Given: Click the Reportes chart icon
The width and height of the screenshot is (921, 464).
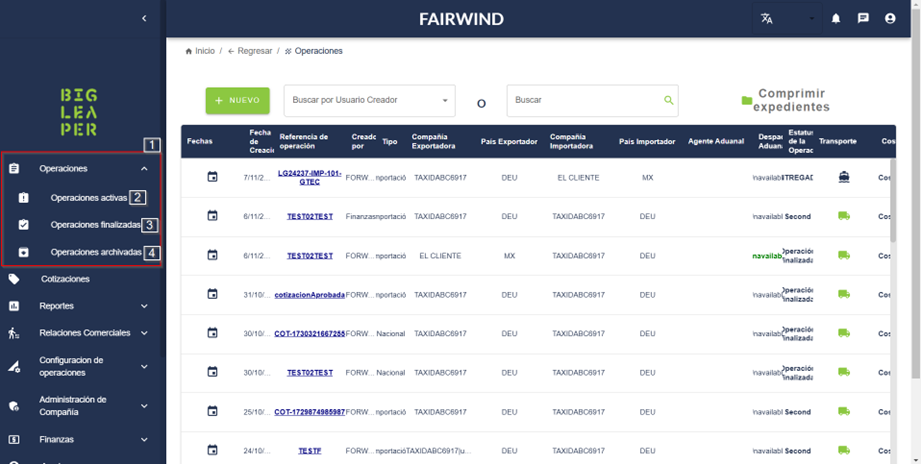Looking at the screenshot, I should click(x=14, y=306).
